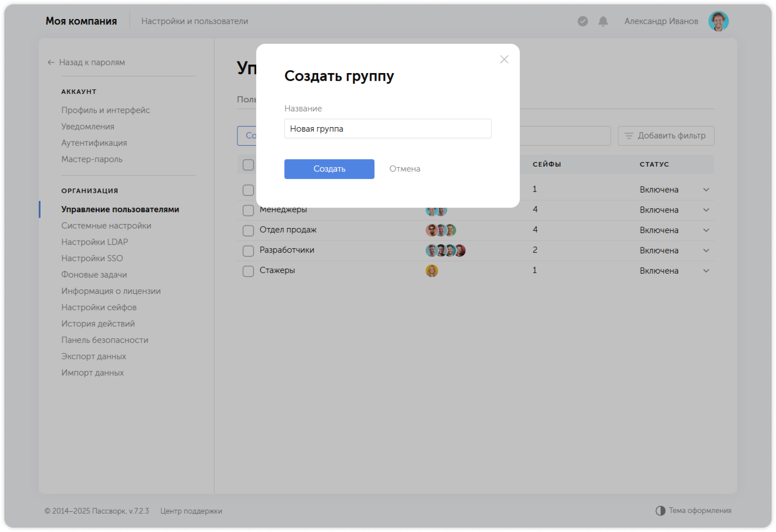This screenshot has width=776, height=532.
Task: Open Александр Иванов's profile avatar
Action: (x=718, y=21)
